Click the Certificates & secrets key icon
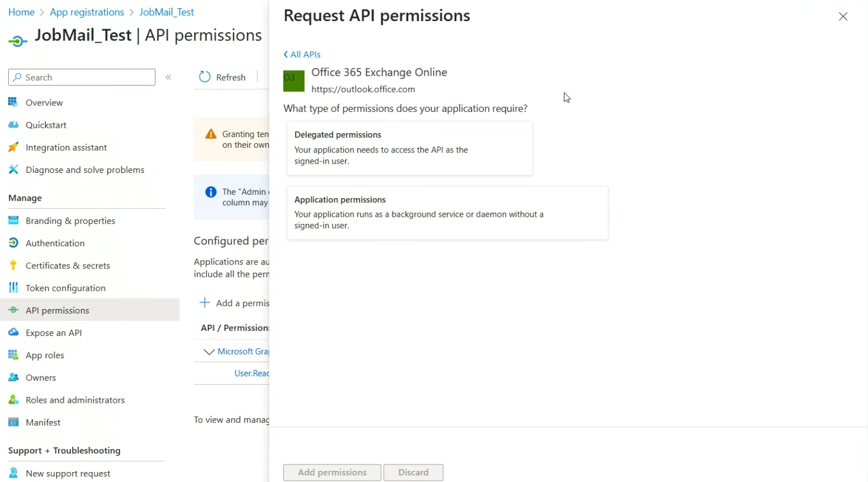 13,265
